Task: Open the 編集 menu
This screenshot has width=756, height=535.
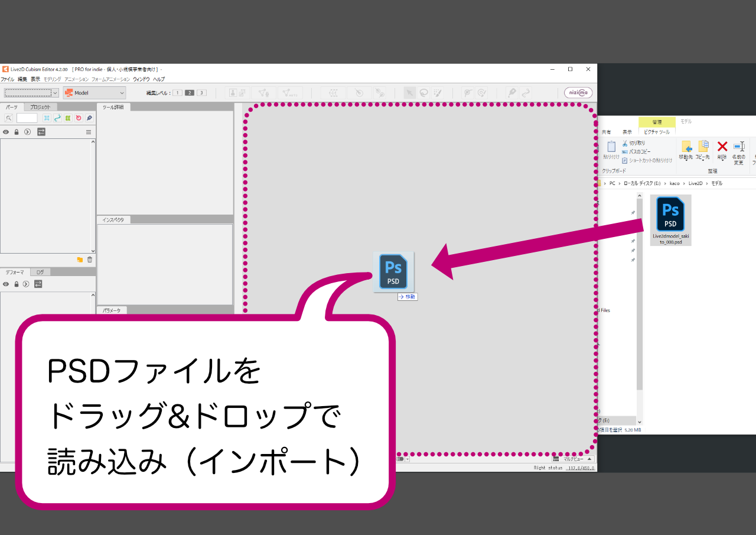Action: (22, 79)
